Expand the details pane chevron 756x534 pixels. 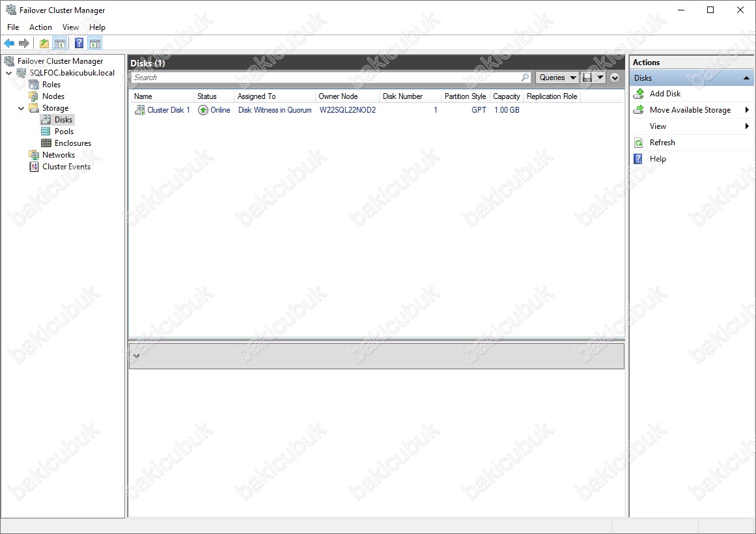click(137, 356)
